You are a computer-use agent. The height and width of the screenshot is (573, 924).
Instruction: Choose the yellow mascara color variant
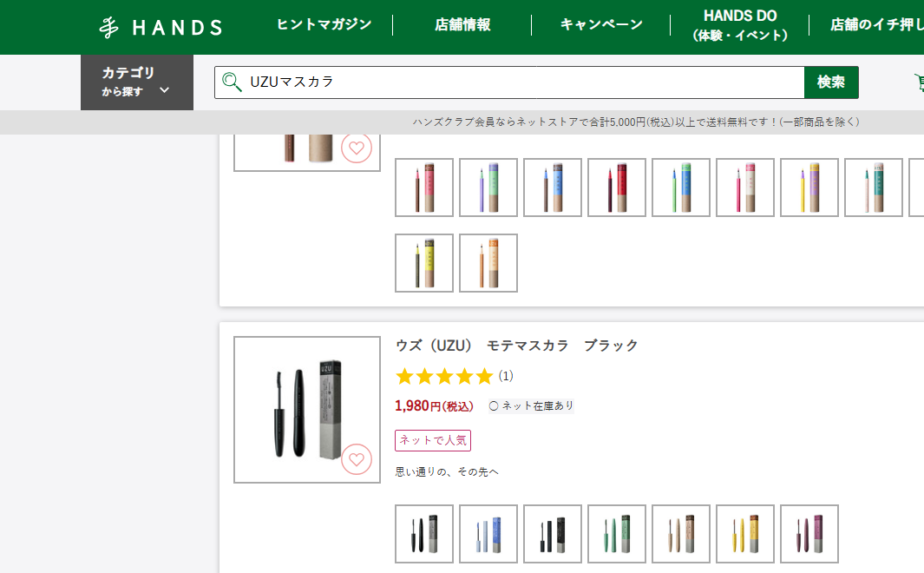point(745,534)
